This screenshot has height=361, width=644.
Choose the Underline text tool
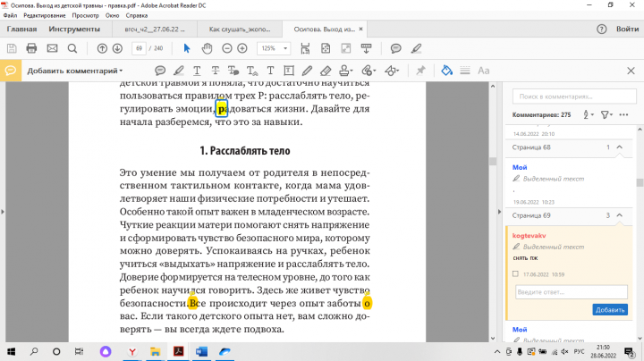tap(197, 71)
